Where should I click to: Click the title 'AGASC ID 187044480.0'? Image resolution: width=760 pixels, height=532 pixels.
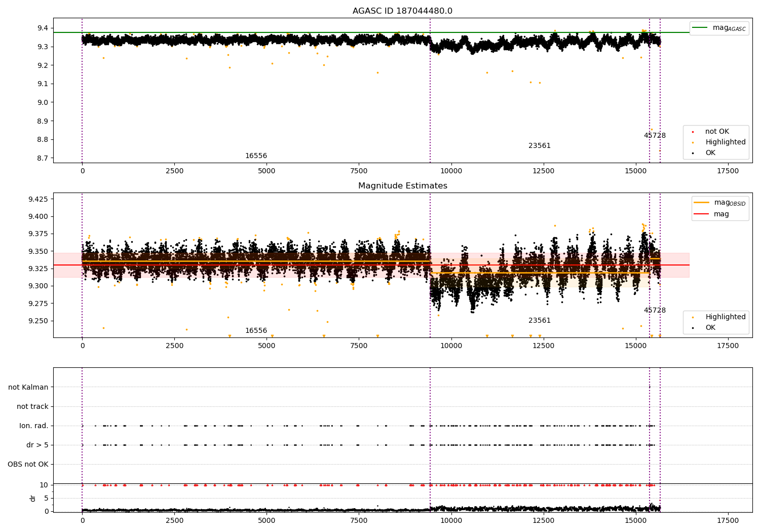click(402, 11)
